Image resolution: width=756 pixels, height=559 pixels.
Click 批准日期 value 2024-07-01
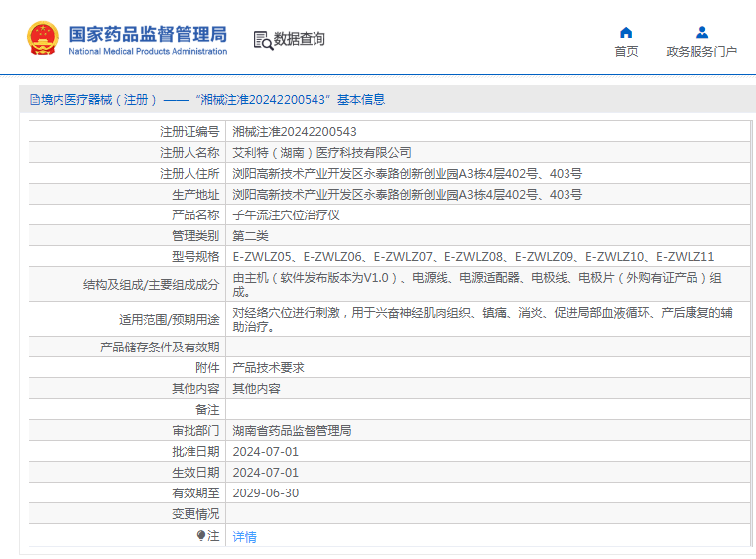coord(266,452)
